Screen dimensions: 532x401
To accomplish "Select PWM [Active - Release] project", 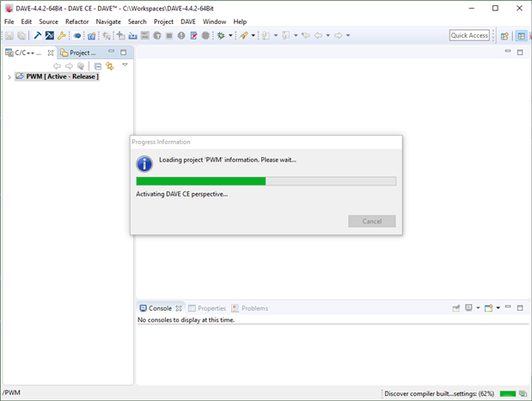I will click(57, 76).
